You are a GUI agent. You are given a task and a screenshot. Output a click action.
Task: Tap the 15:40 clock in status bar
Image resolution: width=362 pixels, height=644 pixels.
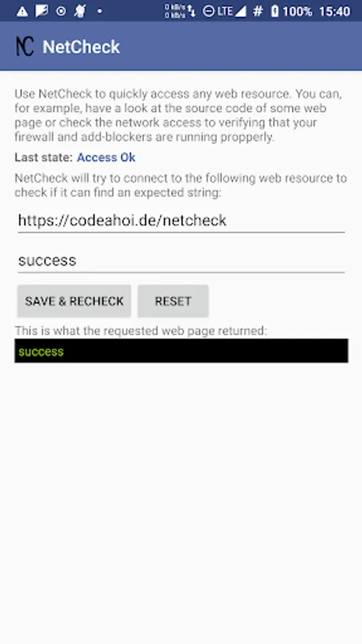[x=335, y=11]
